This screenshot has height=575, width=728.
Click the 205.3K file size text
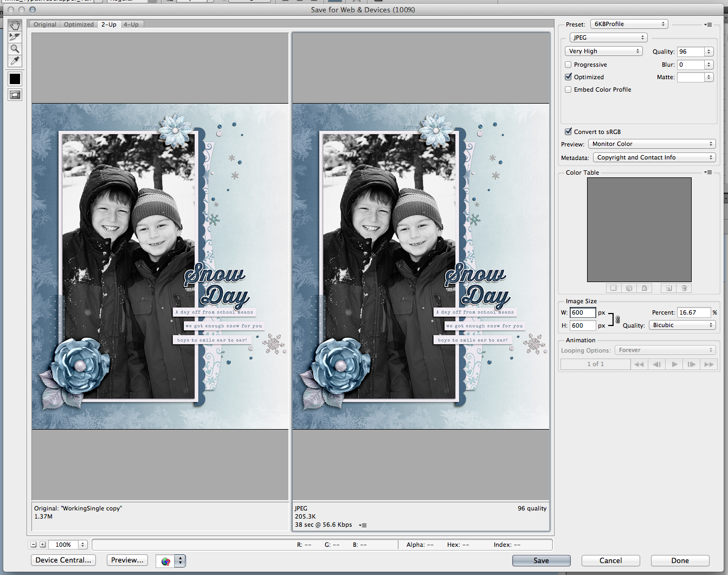(305, 516)
